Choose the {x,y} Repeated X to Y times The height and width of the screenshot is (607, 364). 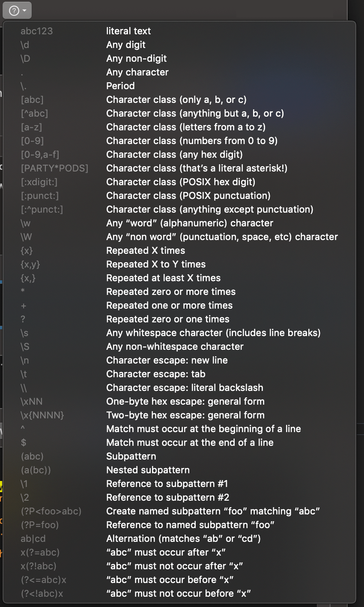(155, 264)
